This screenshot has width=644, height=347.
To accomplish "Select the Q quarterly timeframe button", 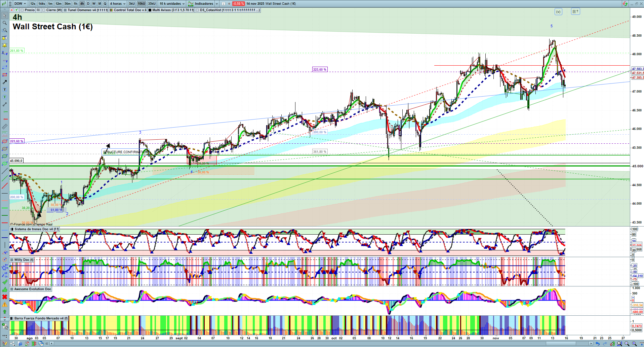I will point(105,4).
